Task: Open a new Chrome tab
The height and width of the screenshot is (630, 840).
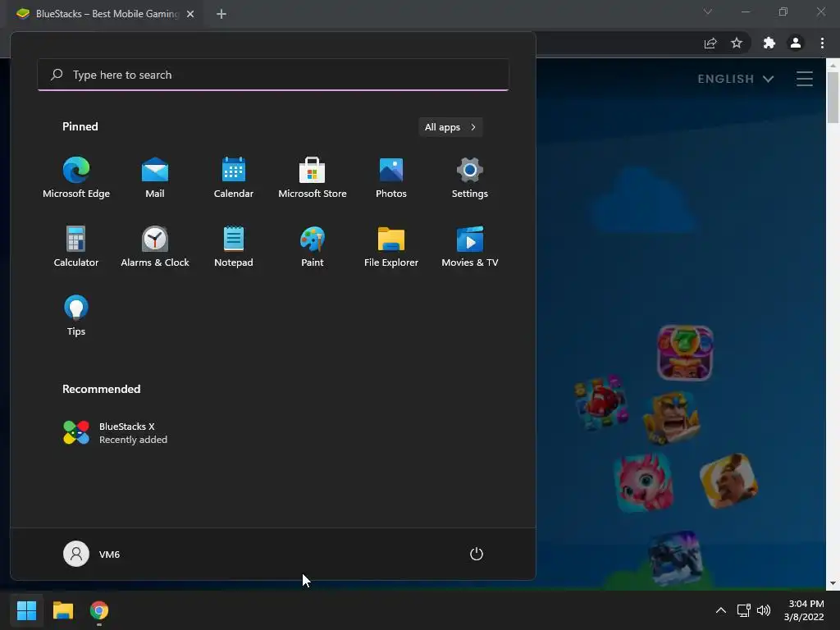Action: coord(221,14)
